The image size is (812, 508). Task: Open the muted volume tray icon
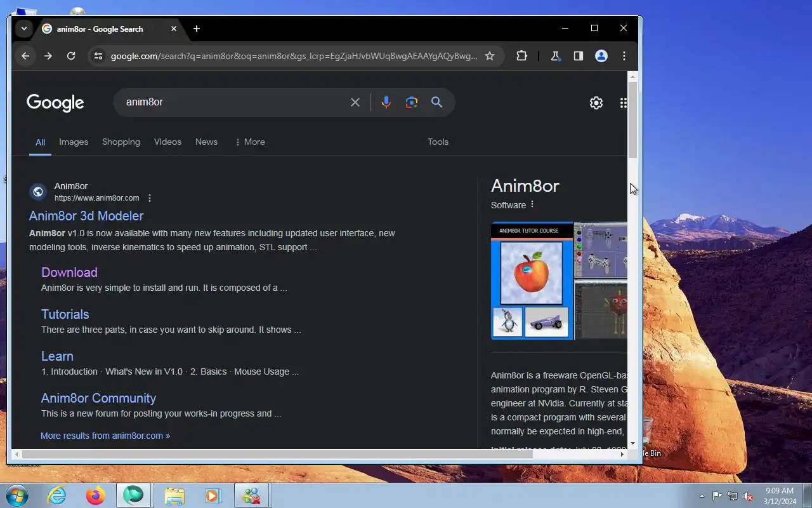749,496
